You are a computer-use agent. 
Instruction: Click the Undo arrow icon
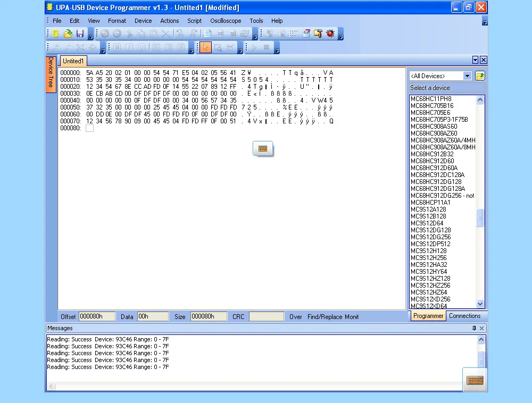point(105,33)
